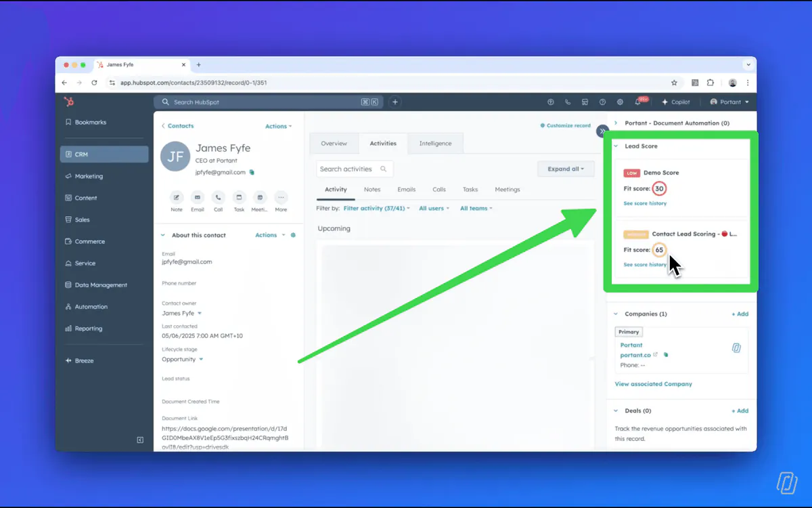812x508 pixels.
Task: Open the Chrome three-dot menu
Action: coord(748,83)
